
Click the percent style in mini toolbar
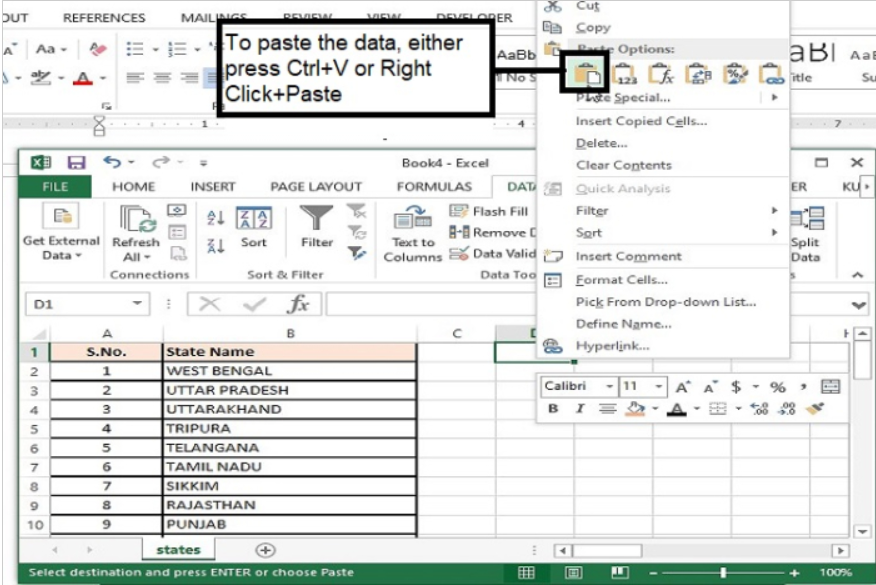coord(778,387)
